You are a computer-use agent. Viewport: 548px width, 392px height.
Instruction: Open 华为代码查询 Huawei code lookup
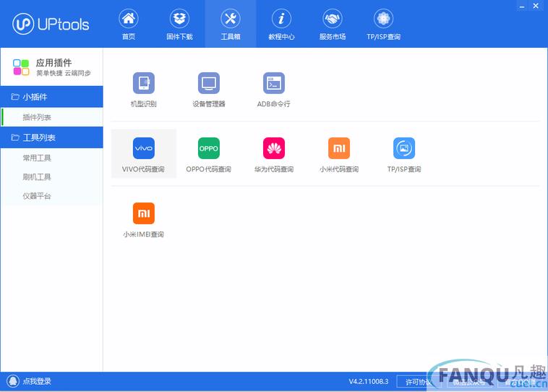274,154
